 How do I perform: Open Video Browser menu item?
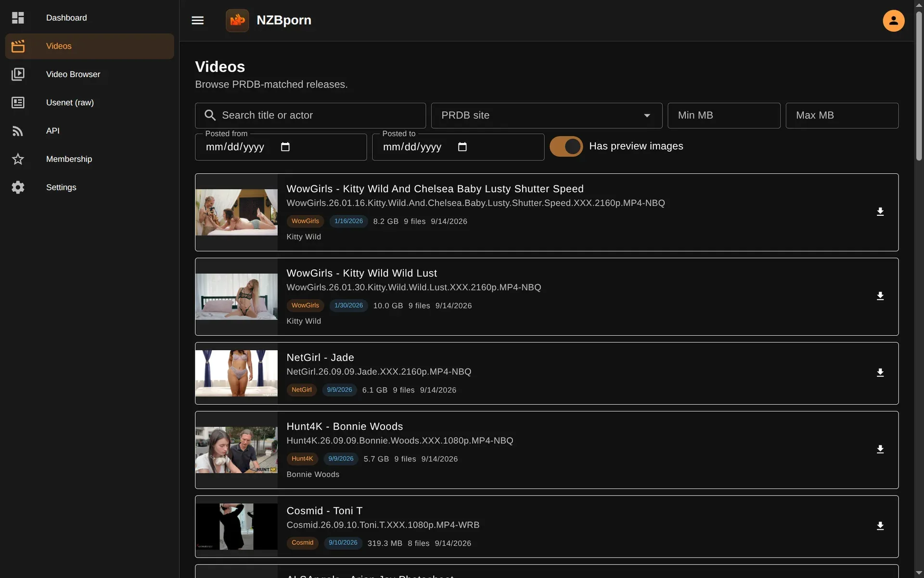click(90, 74)
